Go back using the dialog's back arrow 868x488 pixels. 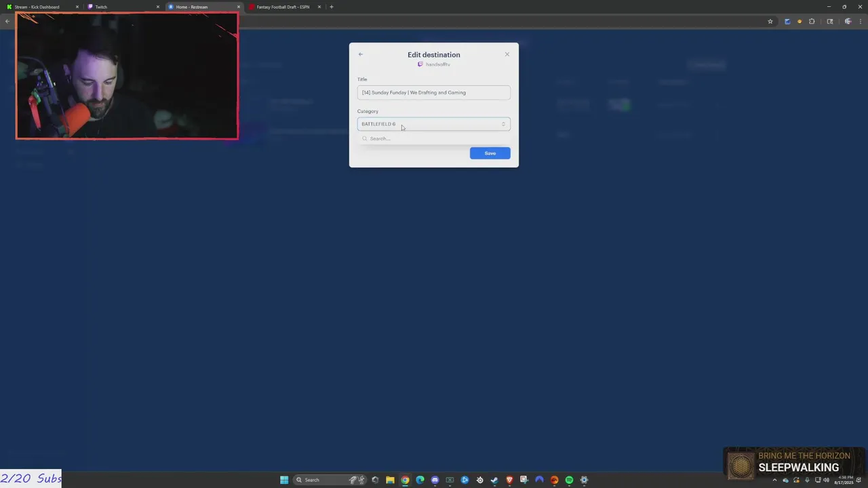pos(361,54)
